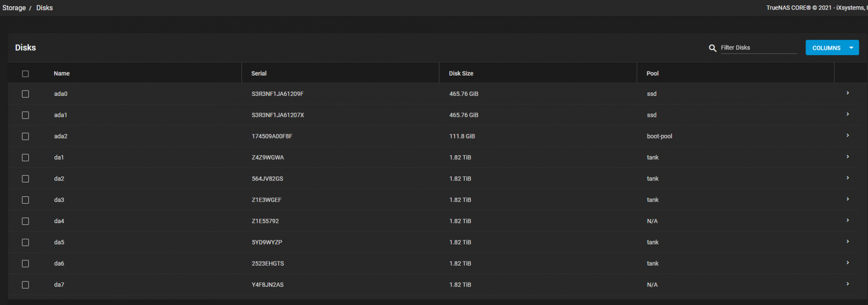Open the COLUMNS dropdown button
The image size is (868, 305).
click(832, 48)
